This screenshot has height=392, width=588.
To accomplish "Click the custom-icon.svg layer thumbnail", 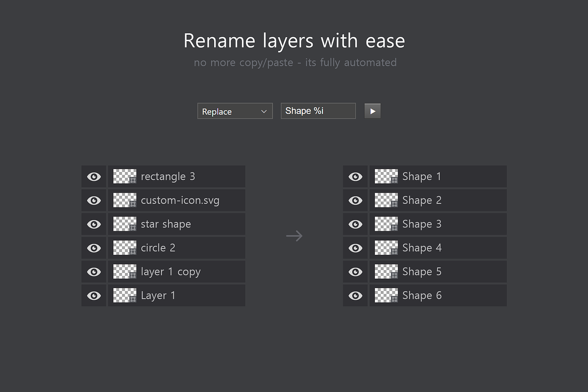I will 124,200.
